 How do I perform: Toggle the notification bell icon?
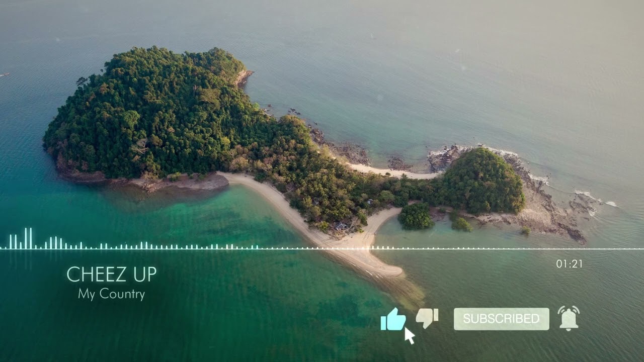tap(569, 318)
